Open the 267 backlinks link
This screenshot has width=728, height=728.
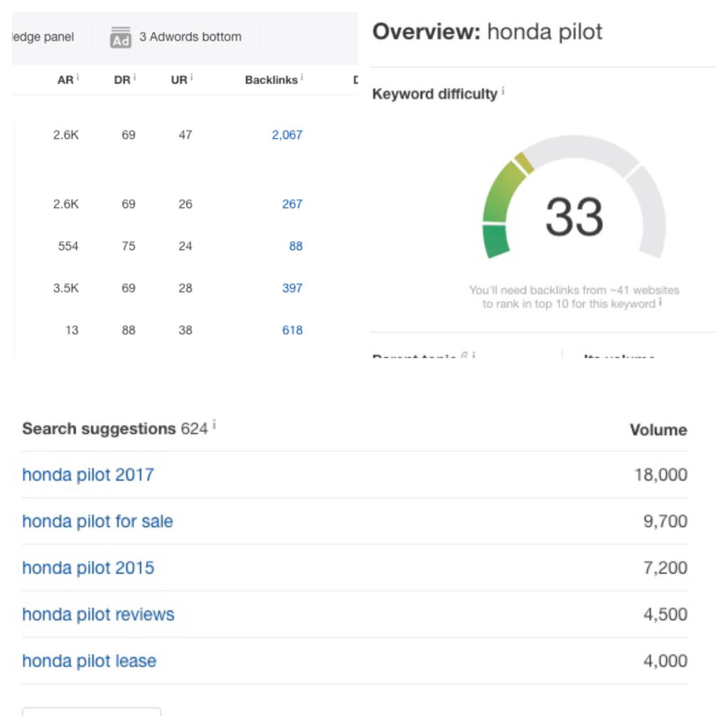(292, 204)
